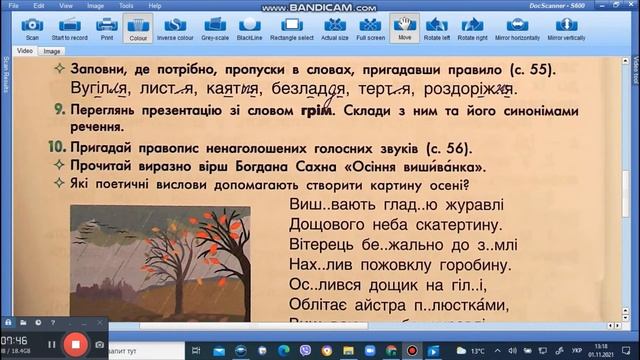
Task: Open the Video tool side panel
Action: coord(635,70)
